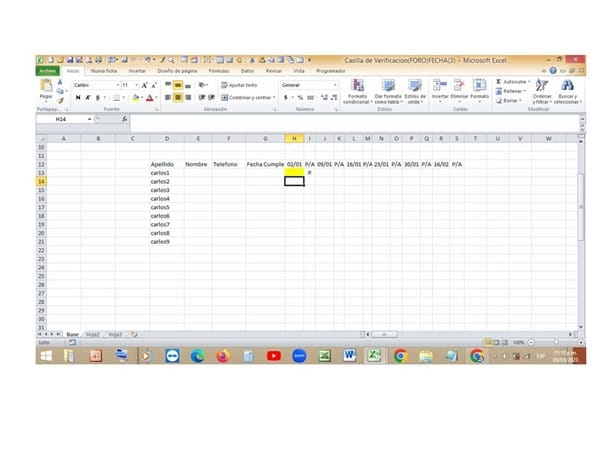The height and width of the screenshot is (450, 600).
Task: Toggle bold N formatting
Action: 78,98
